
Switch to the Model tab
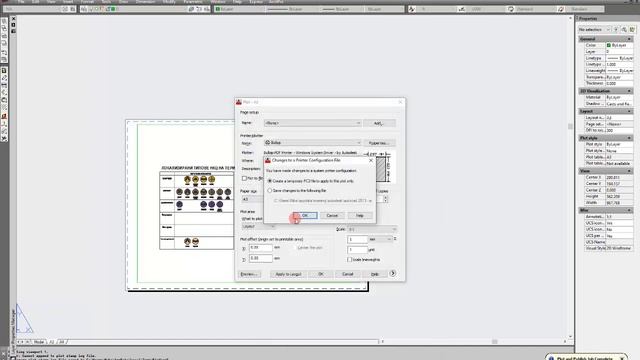click(39, 342)
